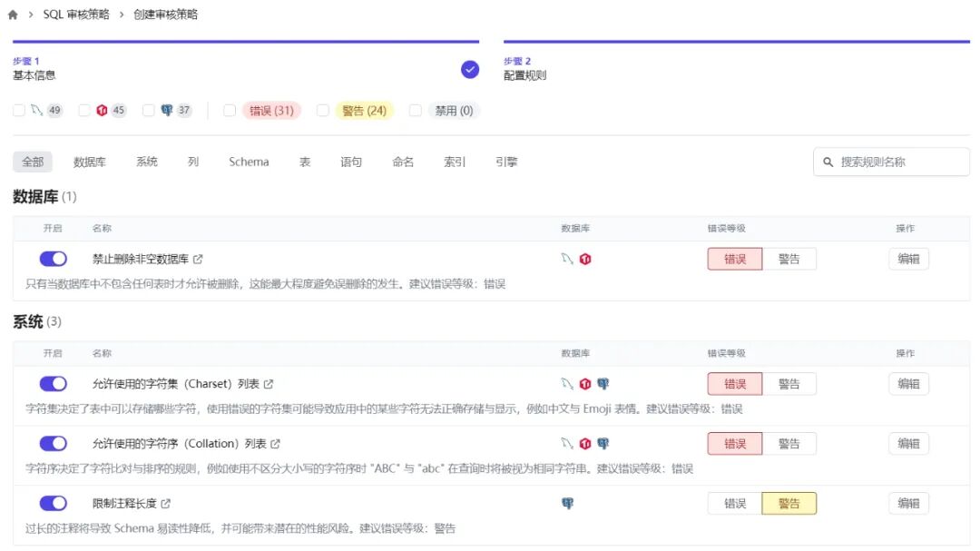Click MySQL icon in 禁止删除非空数据库 row

pyautogui.click(x=567, y=259)
